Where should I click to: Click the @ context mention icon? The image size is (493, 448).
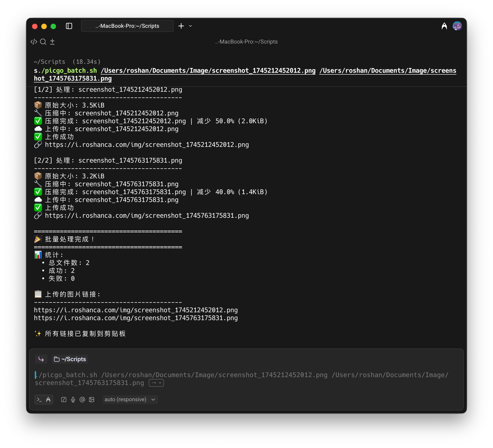(x=82, y=400)
